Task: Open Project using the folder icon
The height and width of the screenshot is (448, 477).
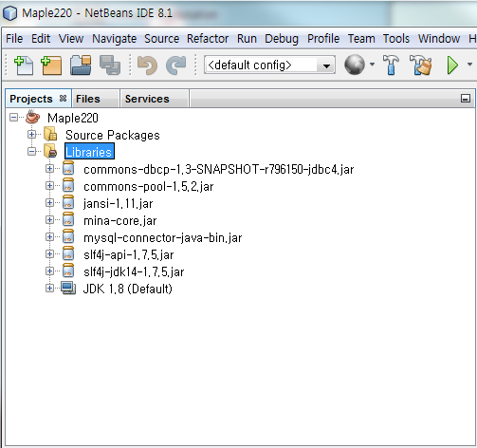Action: click(x=81, y=65)
